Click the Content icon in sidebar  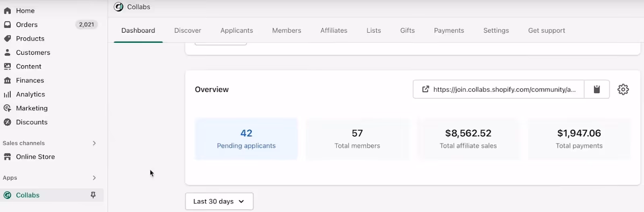tap(7, 67)
